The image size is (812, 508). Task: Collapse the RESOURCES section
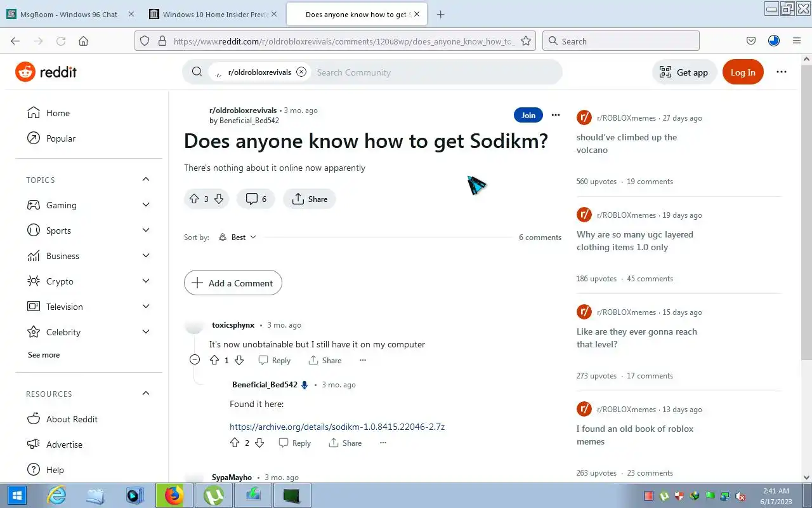146,393
